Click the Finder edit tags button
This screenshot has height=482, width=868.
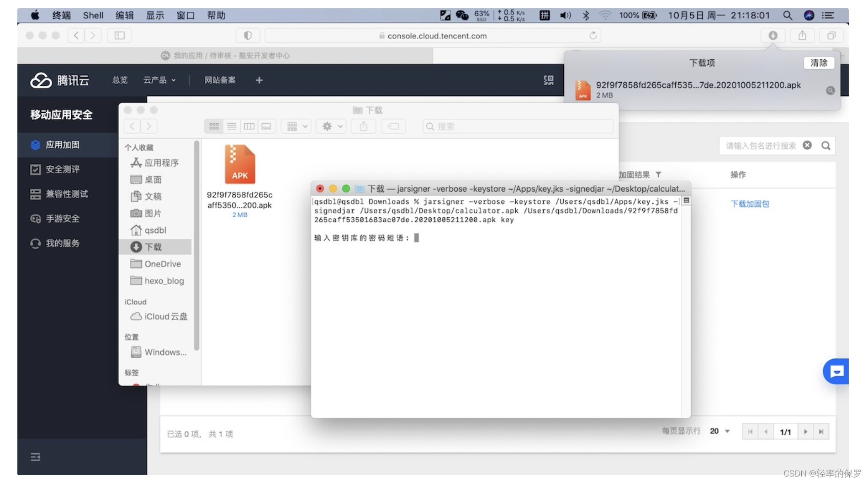click(x=393, y=126)
